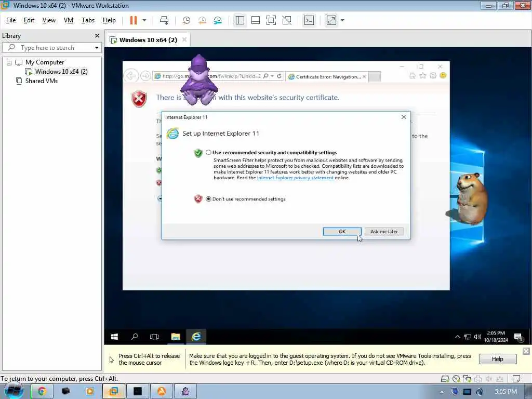Viewport: 532px width, 399px height.
Task: Close the Certificate Error tab in IE
Action: [x=364, y=77]
